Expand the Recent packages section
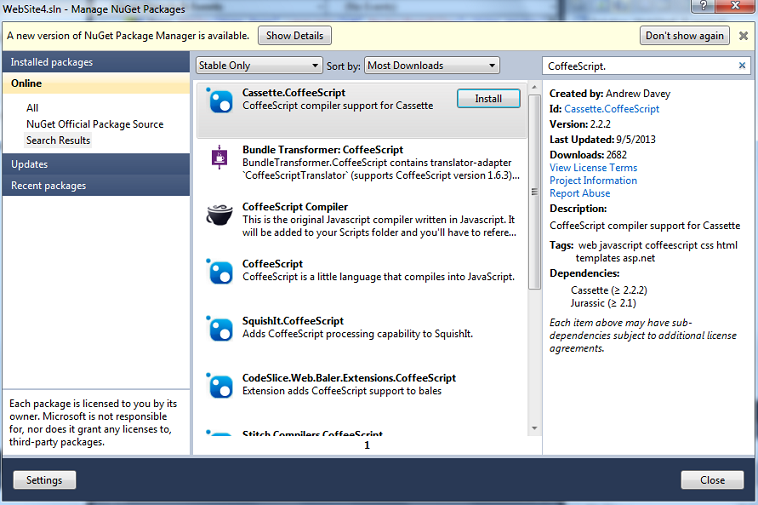This screenshot has width=758, height=505. [96, 186]
